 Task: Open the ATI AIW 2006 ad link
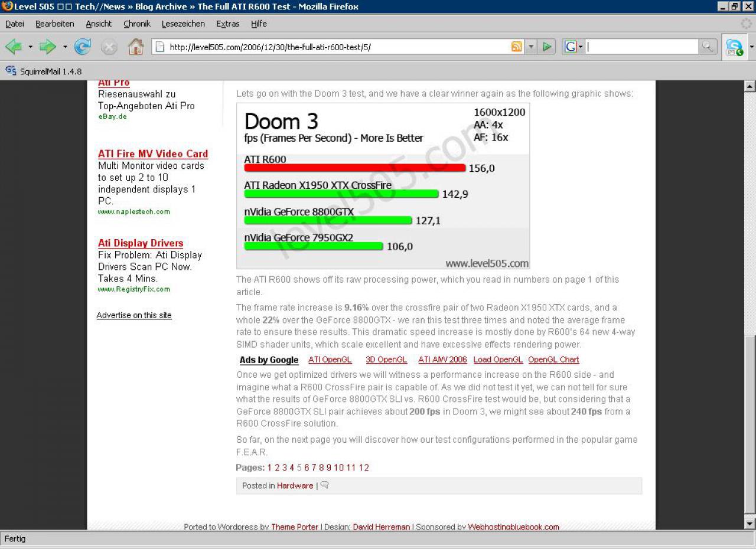(442, 360)
